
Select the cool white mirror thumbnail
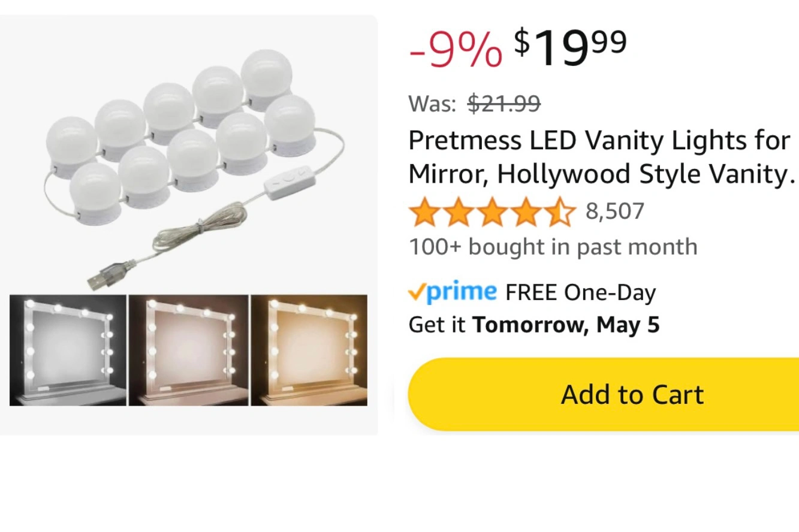pyautogui.click(x=68, y=350)
